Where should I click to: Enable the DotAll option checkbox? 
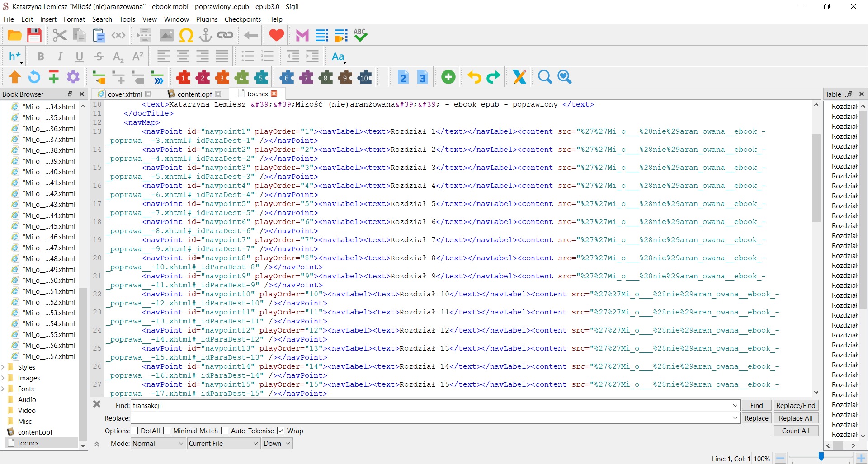134,431
